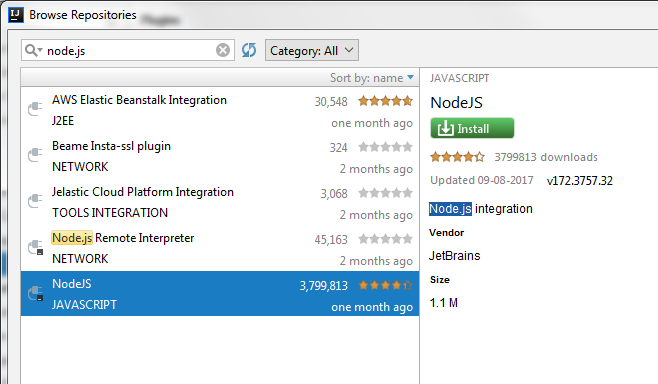
Task: Click plug icon next to Jelastic Cloud Platform
Action: [35, 200]
